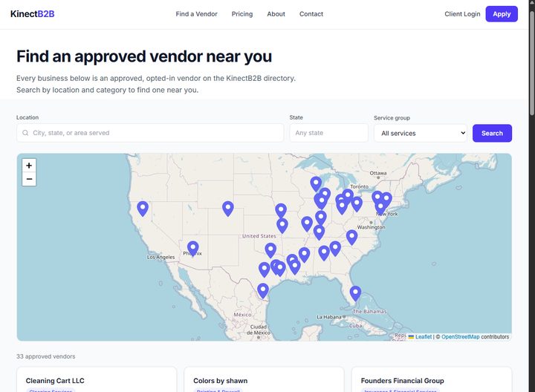The width and height of the screenshot is (535, 392).
Task: Select the map pin near Phoenix
Action: 192,249
